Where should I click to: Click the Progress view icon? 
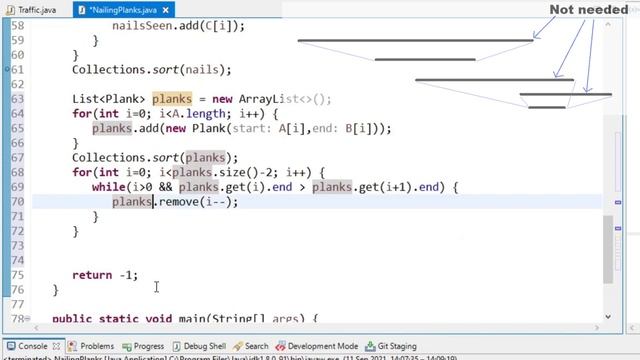point(127,347)
